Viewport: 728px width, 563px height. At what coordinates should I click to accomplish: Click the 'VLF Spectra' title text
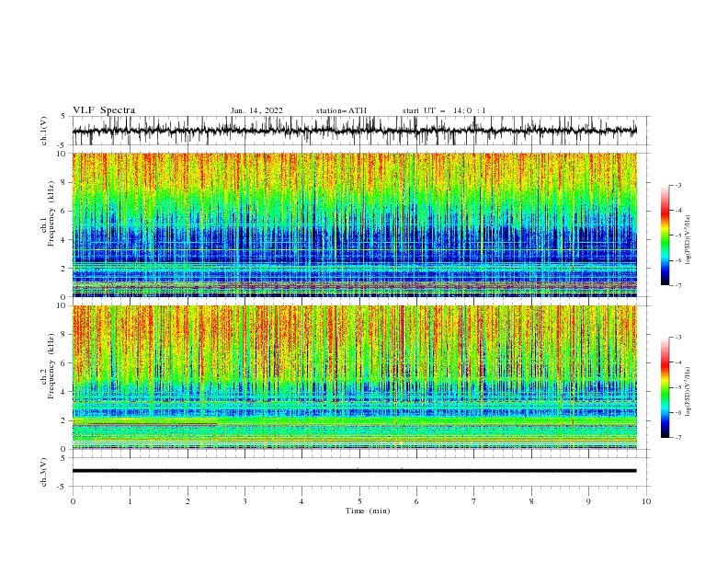(104, 110)
